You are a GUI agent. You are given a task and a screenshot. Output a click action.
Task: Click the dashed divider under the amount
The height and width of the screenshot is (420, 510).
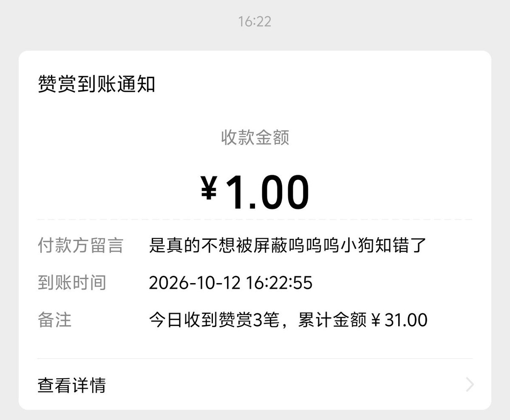pos(255,219)
